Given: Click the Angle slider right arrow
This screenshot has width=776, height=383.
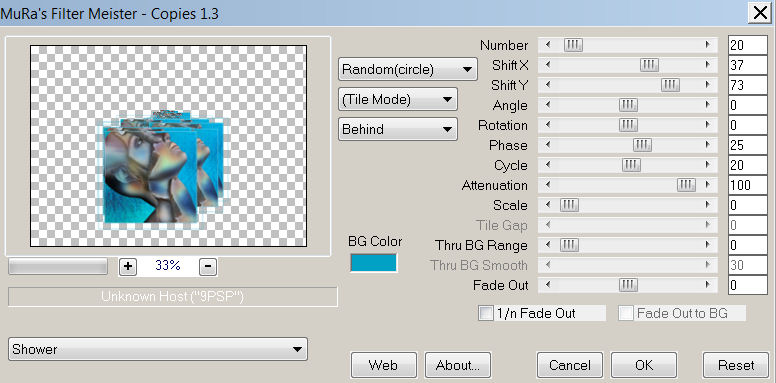Looking at the screenshot, I should [x=708, y=105].
